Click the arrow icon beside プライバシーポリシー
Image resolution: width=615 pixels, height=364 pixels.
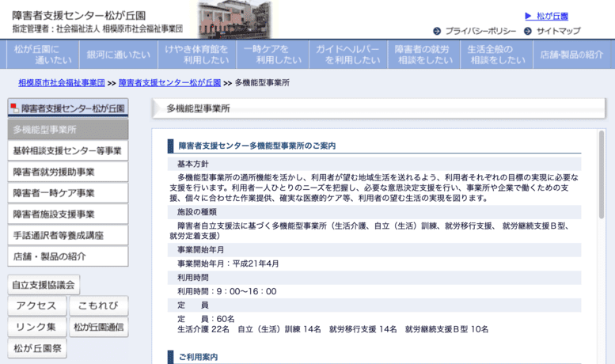[x=437, y=31]
